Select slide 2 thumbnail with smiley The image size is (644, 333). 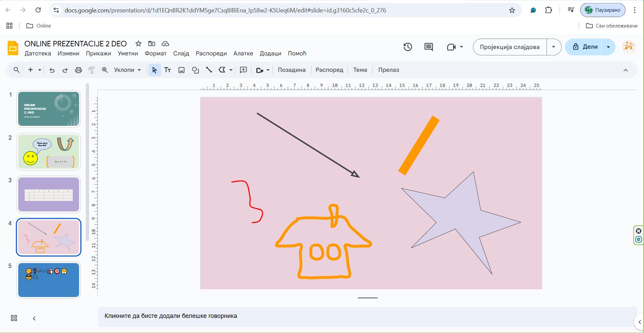49,152
